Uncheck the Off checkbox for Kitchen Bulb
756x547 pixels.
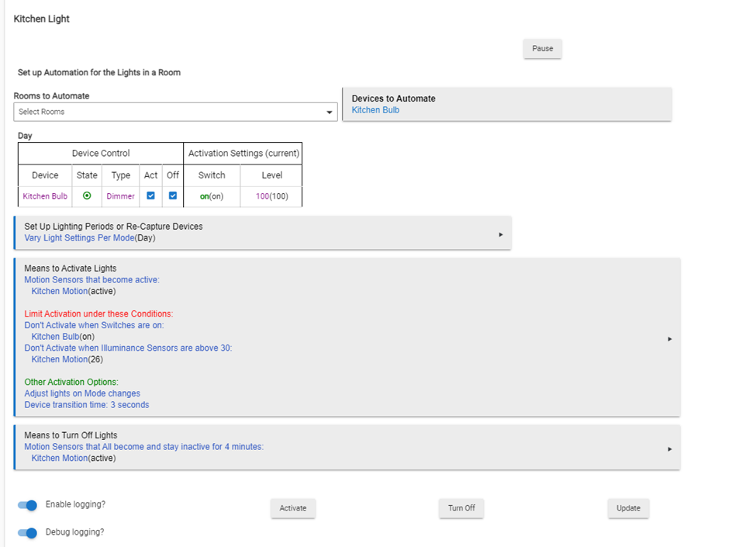173,196
